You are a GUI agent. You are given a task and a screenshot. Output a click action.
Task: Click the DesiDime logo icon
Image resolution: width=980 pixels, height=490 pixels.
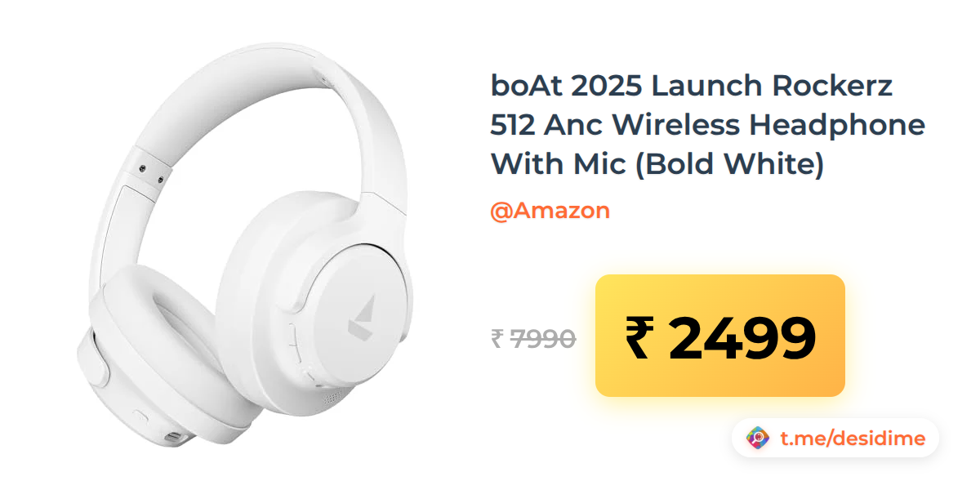(x=759, y=439)
